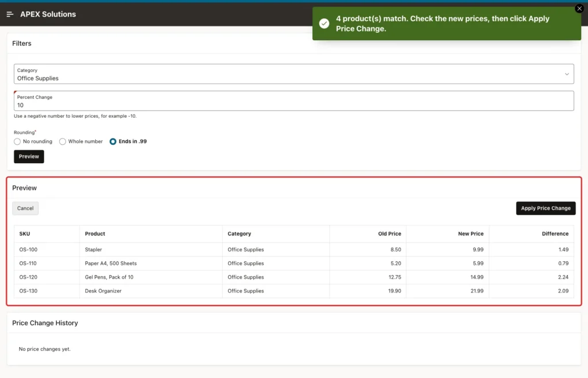
Task: Click the Apply Price Change button
Action: (x=546, y=208)
